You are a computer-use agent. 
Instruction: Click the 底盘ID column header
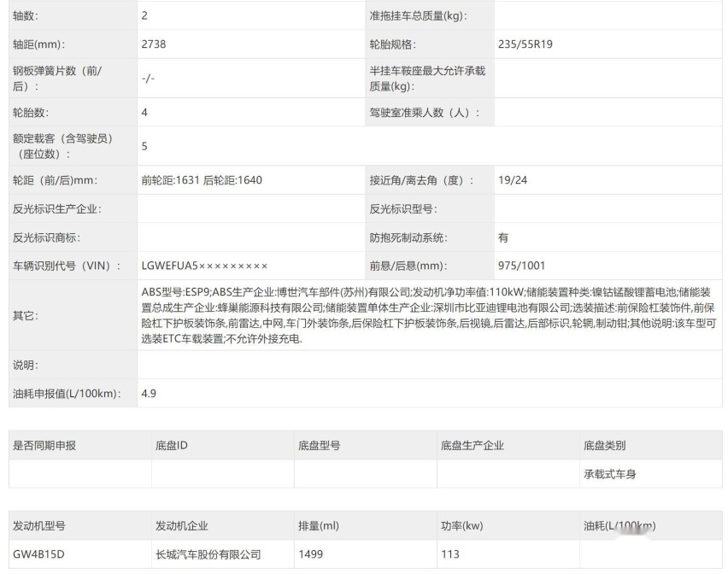(172, 446)
